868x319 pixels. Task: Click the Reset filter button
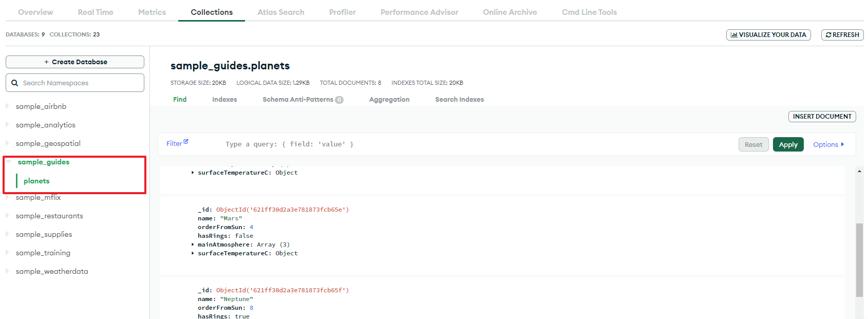tap(753, 144)
